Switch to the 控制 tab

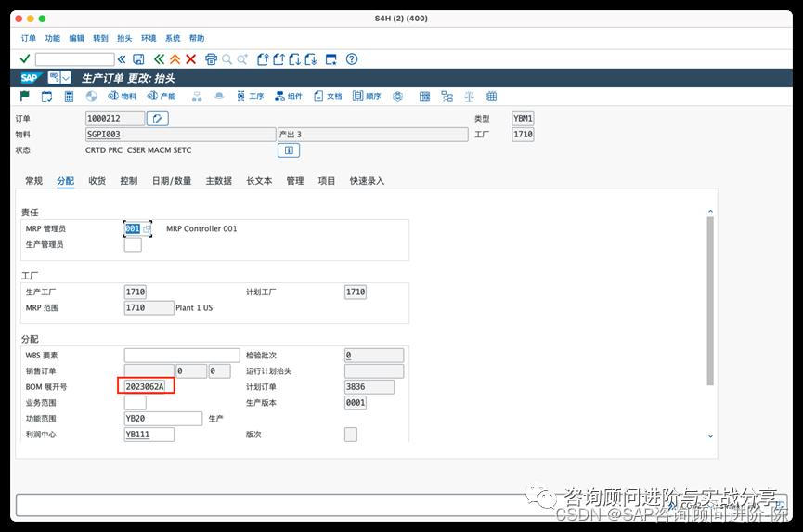tap(128, 181)
